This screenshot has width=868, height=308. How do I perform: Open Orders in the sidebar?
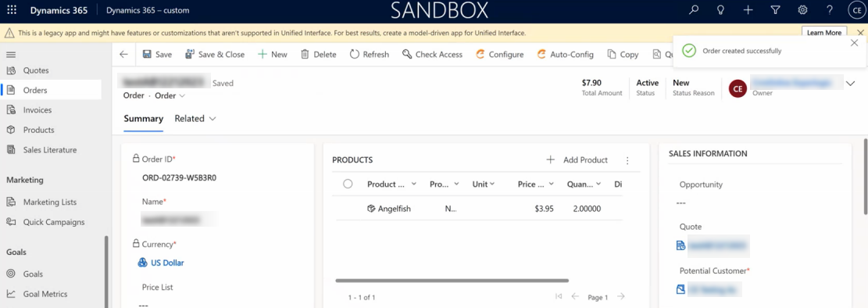tap(51, 91)
